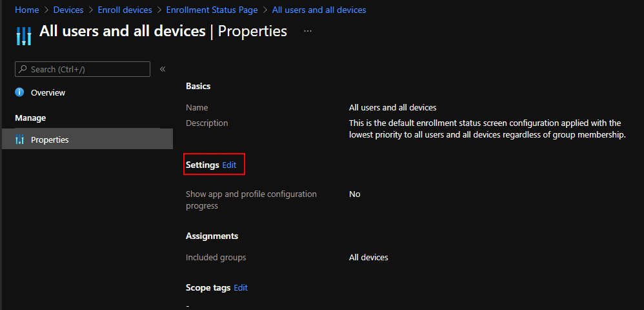Click the page header sliders icon

[23, 35]
